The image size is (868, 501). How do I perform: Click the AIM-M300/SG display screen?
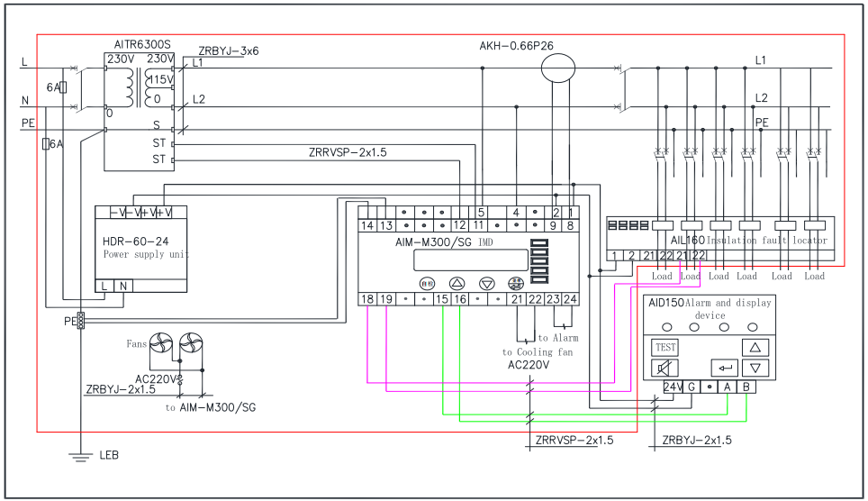coord(471,260)
